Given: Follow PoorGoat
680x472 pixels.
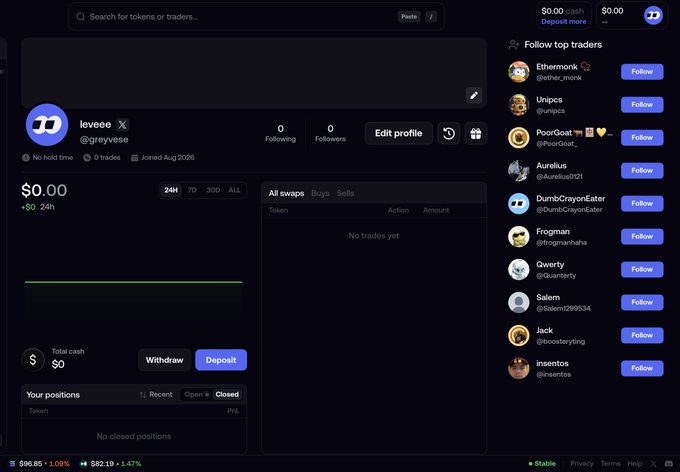Looking at the screenshot, I should coord(642,138).
